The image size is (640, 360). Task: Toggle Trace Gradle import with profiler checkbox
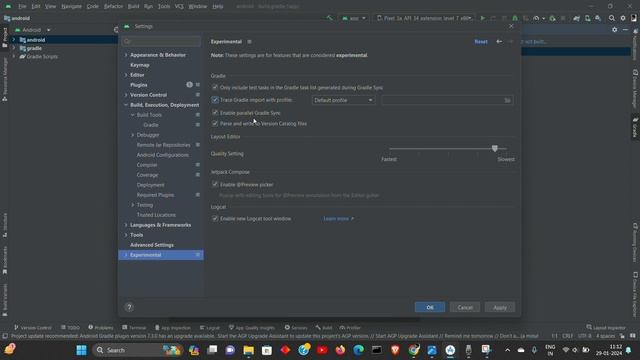pyautogui.click(x=215, y=100)
